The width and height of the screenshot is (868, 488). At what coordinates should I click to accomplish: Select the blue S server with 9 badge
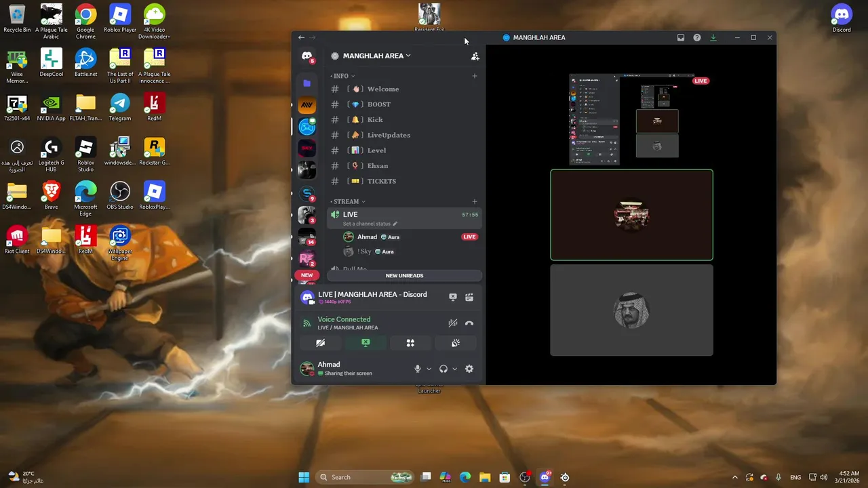307,194
